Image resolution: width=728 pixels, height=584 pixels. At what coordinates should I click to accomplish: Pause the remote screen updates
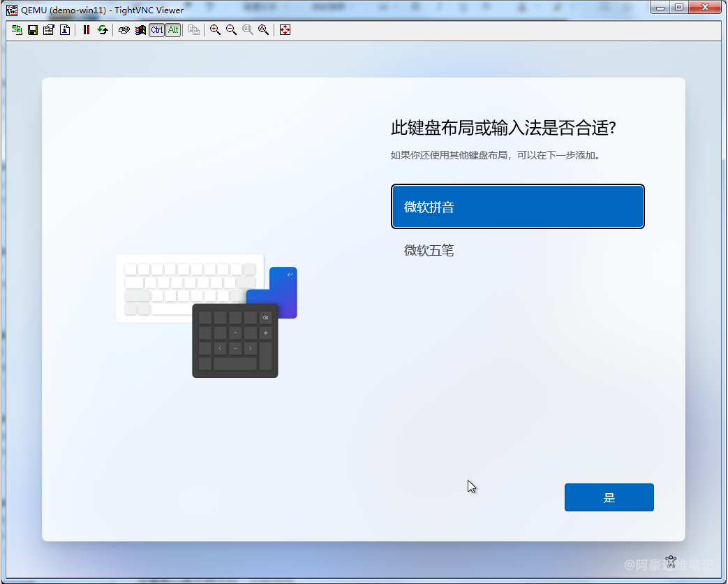coord(87,30)
